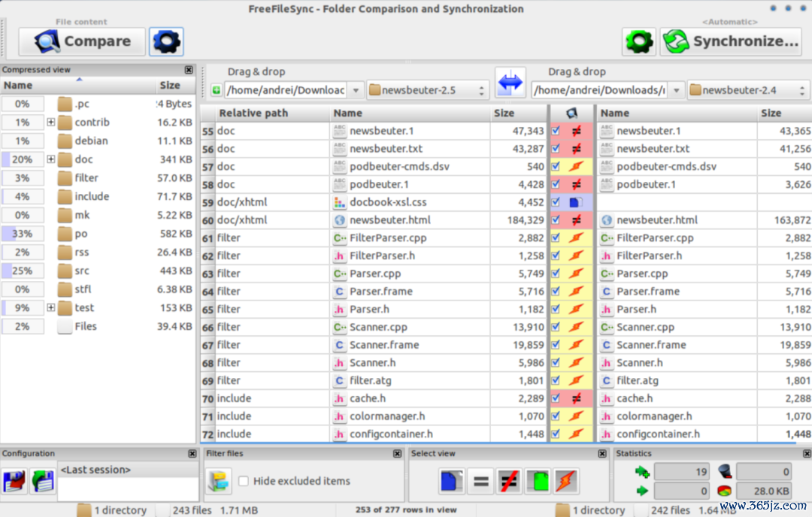Click the middle column category header icon
This screenshot has height=517, width=812.
[571, 113]
